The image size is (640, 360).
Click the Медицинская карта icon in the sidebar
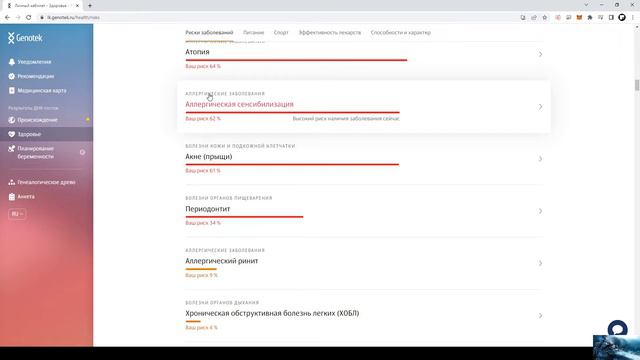(x=11, y=91)
